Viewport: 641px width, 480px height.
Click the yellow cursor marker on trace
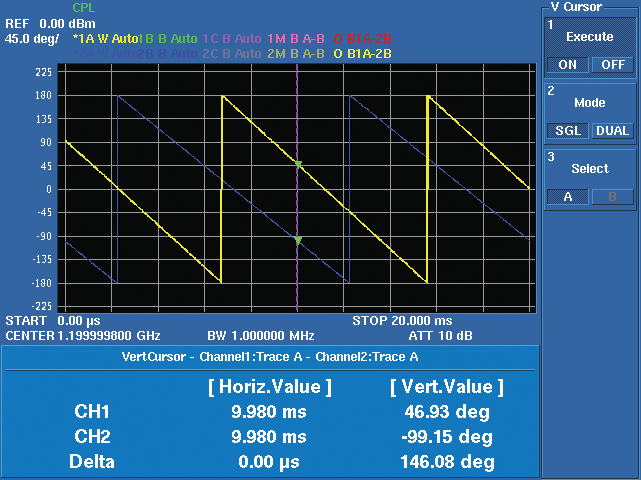(x=297, y=163)
